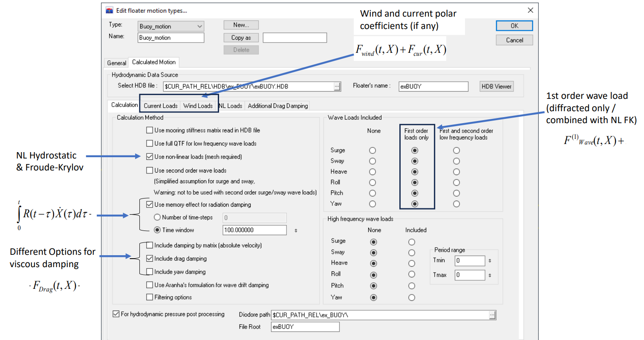Viewport: 644px width, 340px height.
Task: Enable Use full QTF for low frequency loads
Action: click(149, 143)
